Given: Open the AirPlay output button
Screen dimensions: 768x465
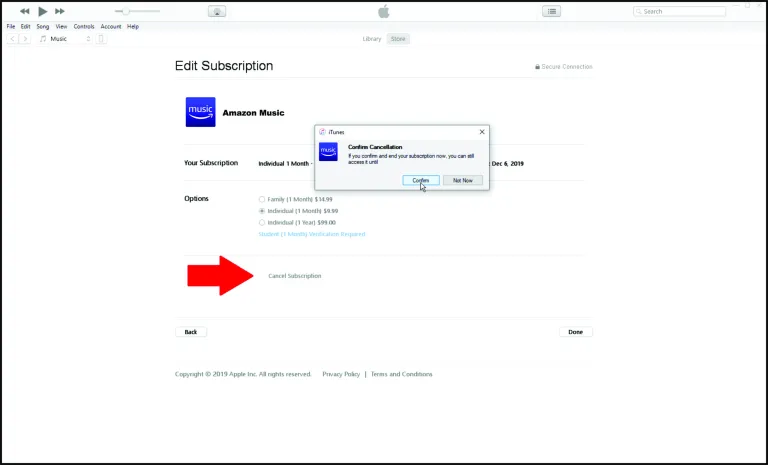Looking at the screenshot, I should coord(217,11).
